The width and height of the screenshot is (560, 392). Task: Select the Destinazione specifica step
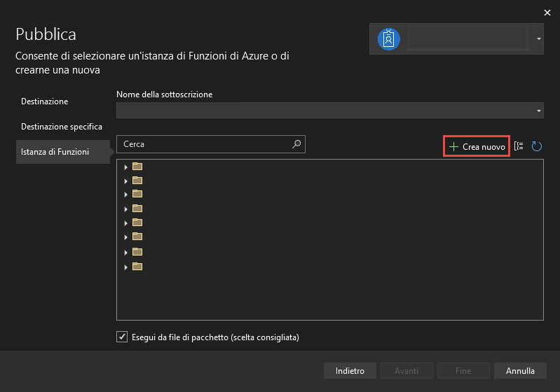(x=62, y=127)
